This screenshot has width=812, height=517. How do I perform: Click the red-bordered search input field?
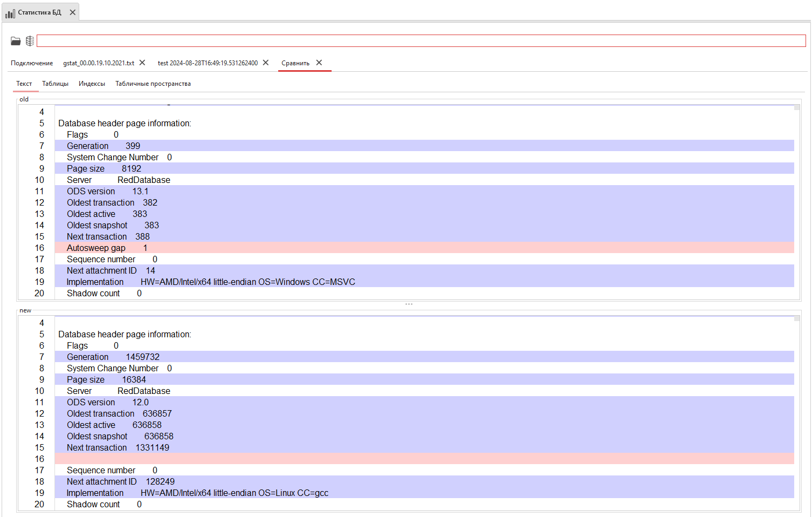[x=421, y=40]
